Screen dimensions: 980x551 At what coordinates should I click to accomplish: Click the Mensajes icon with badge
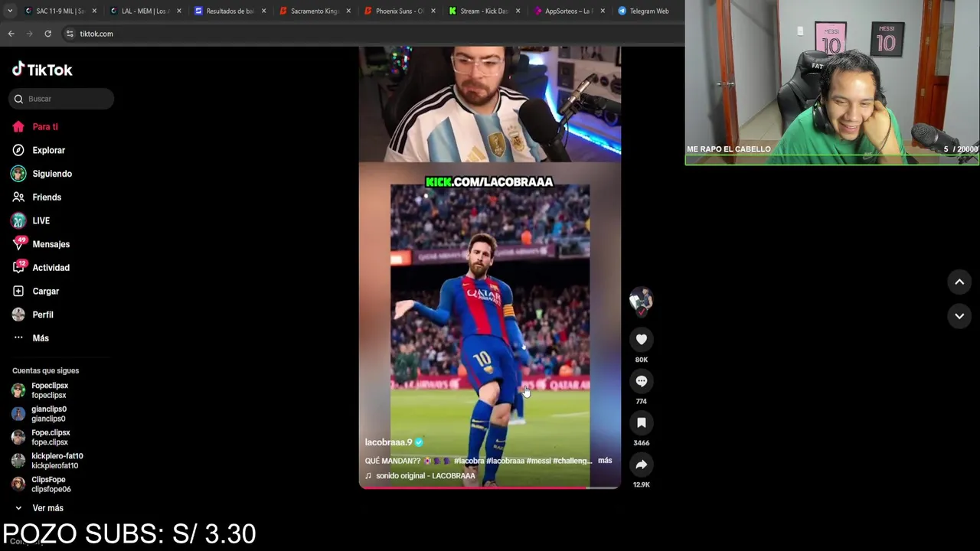[x=19, y=243]
